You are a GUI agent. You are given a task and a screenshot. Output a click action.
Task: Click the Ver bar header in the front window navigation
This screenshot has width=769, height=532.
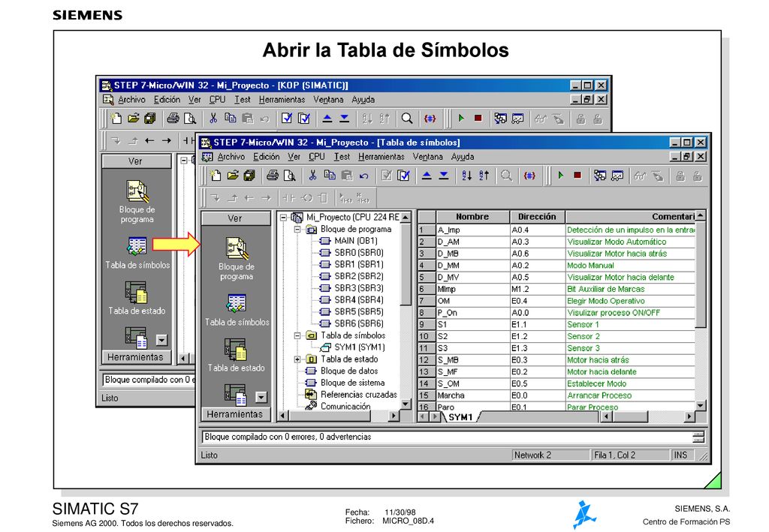coord(235,218)
